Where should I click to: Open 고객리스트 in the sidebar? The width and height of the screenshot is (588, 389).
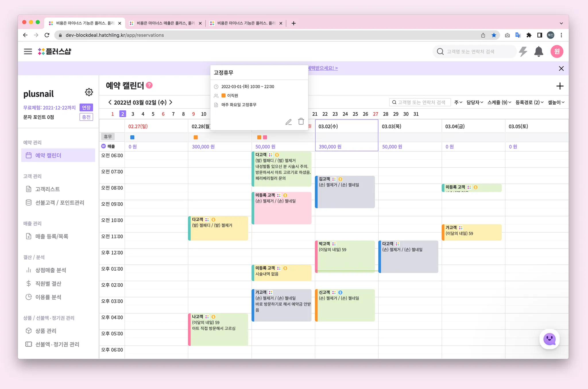47,189
